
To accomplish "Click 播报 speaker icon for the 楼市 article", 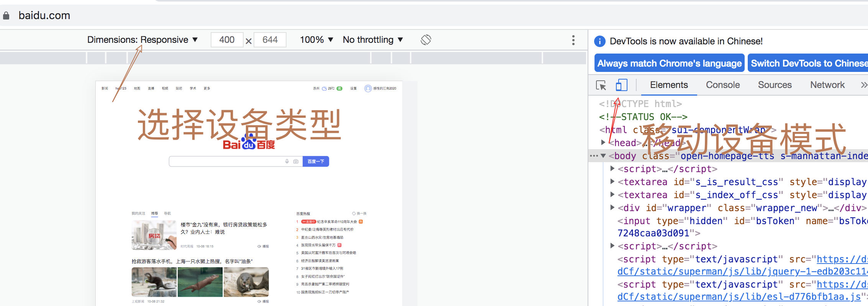I will (259, 246).
